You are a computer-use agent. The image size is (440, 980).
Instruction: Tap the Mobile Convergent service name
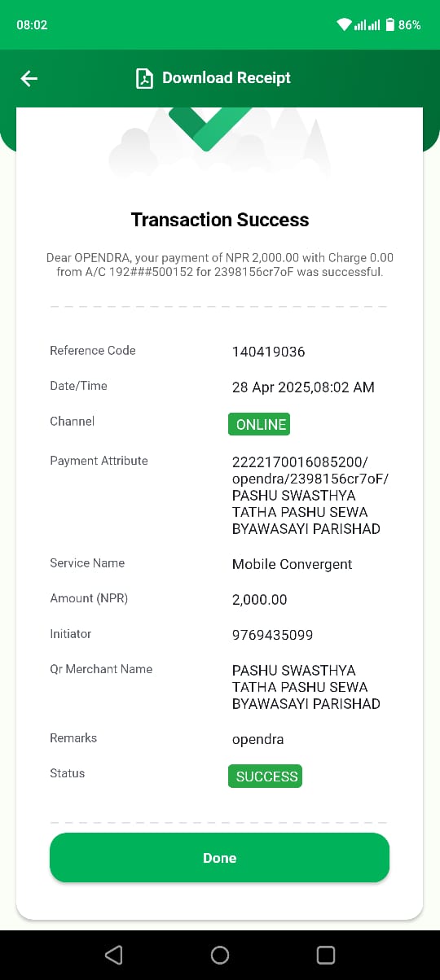pyautogui.click(x=293, y=564)
